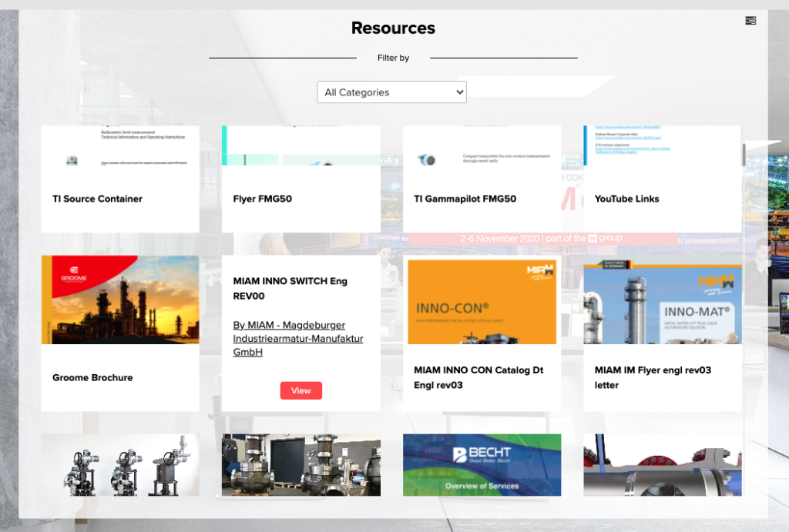The image size is (789, 532).
Task: Open the three valve actuators thumbnail
Action: tap(120, 465)
